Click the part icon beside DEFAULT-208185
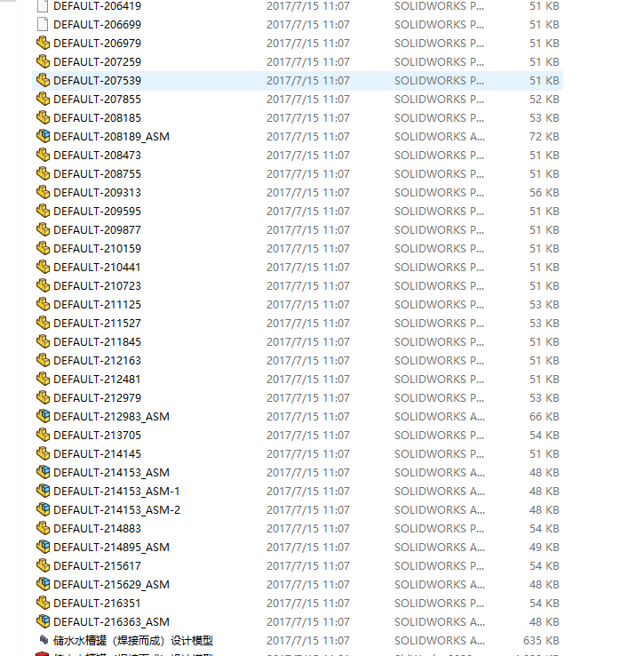The image size is (644, 656). [43, 118]
